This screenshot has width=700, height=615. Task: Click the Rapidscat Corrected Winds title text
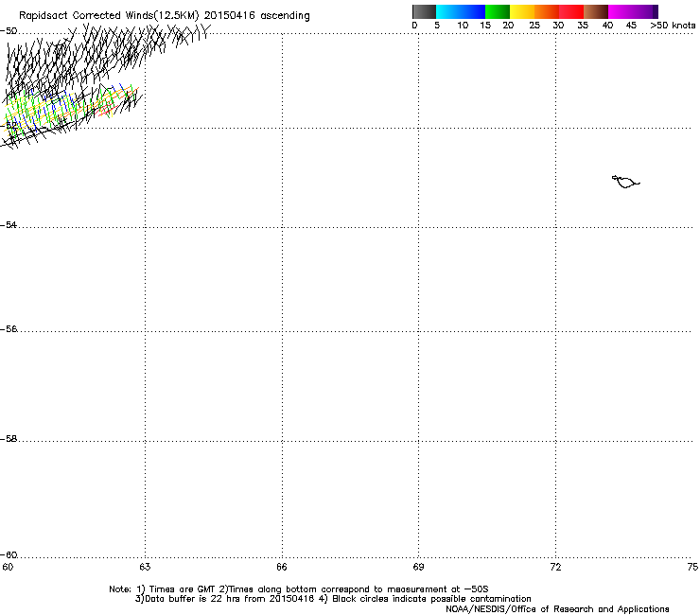point(165,16)
